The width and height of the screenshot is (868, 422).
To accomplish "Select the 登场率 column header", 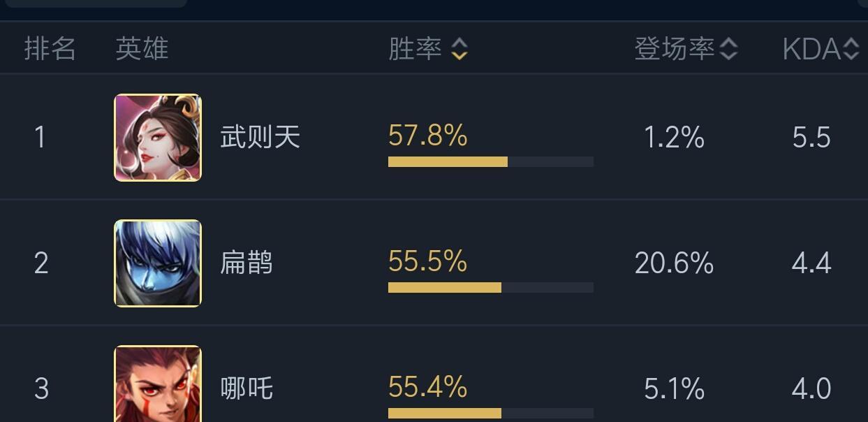I will pos(675,49).
